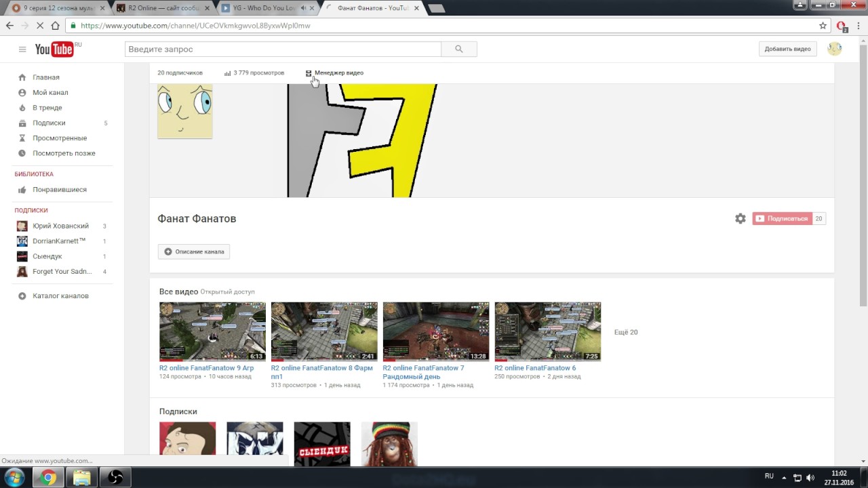The height and width of the screenshot is (488, 868).
Task: Click the Все видео section heading
Action: [178, 291]
